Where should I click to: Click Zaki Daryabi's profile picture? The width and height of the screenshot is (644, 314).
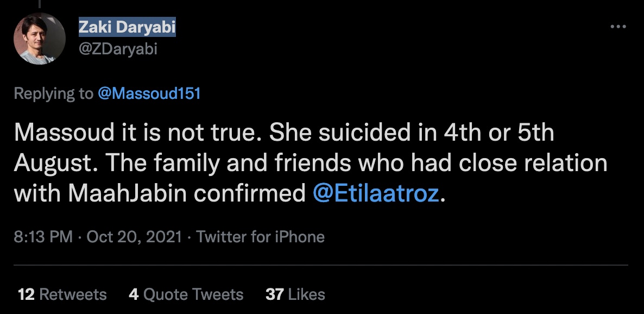coord(40,39)
